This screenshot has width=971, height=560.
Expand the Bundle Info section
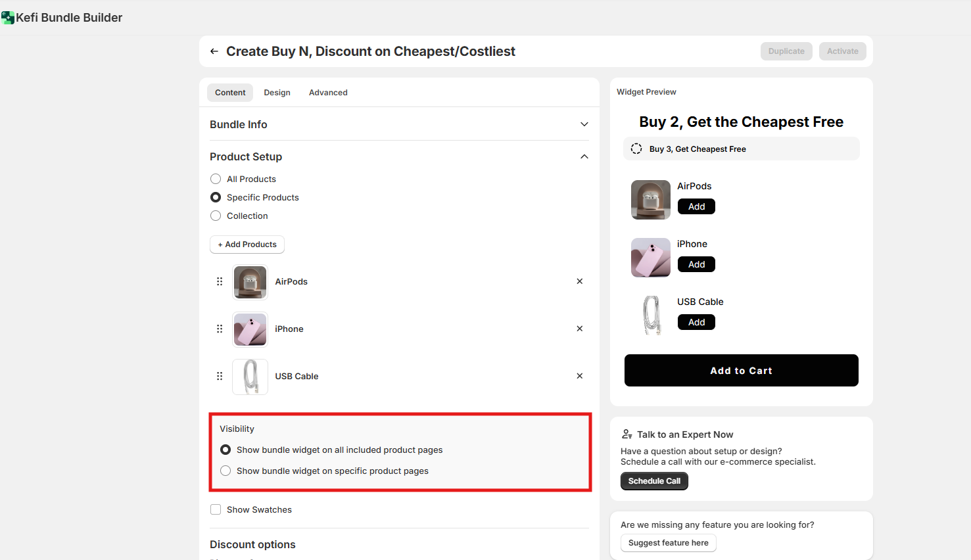pyautogui.click(x=584, y=124)
